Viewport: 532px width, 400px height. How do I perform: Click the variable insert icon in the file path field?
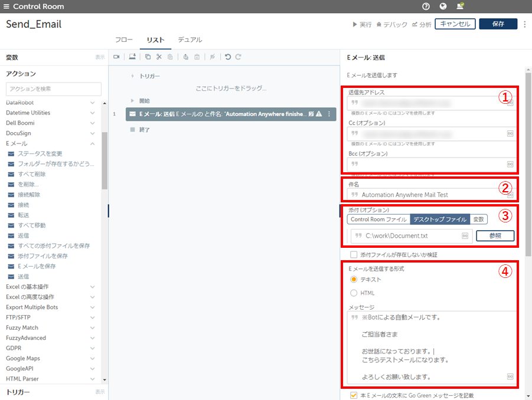(465, 236)
